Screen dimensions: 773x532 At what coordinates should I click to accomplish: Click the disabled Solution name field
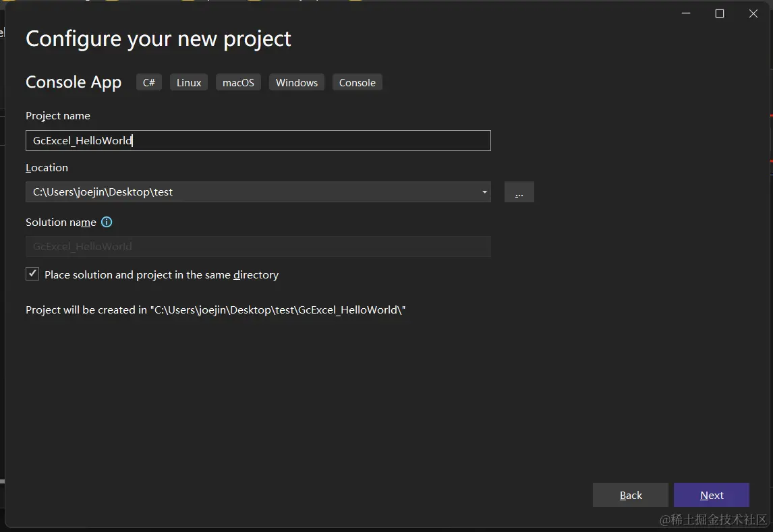pos(258,246)
